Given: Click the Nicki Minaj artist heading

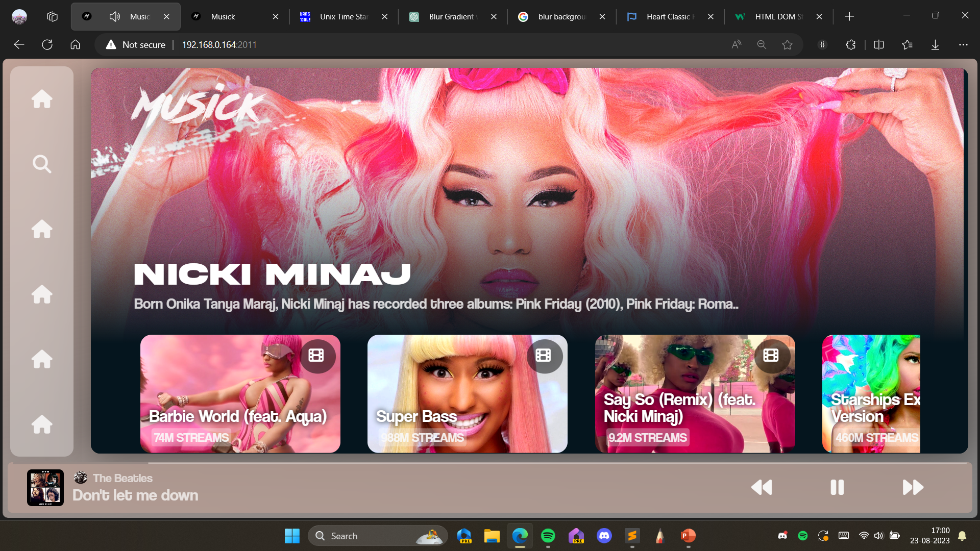Looking at the screenshot, I should (272, 274).
